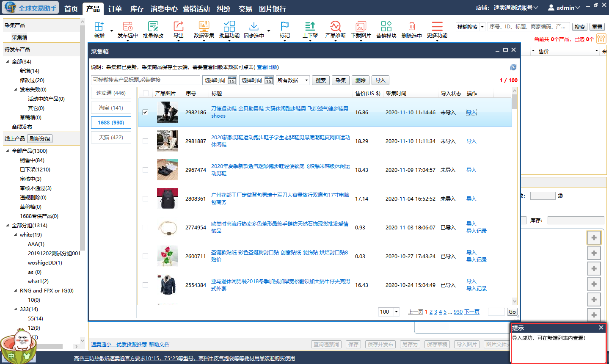Click the page number input beside Go
This screenshot has width=609, height=364.
click(496, 312)
